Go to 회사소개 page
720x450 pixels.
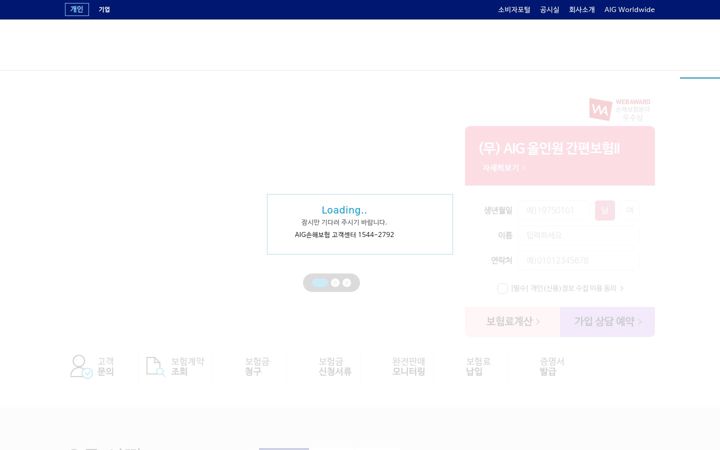click(x=582, y=10)
